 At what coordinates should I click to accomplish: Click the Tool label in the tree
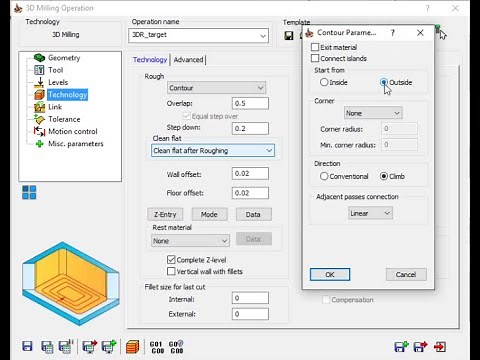pyautogui.click(x=55, y=70)
